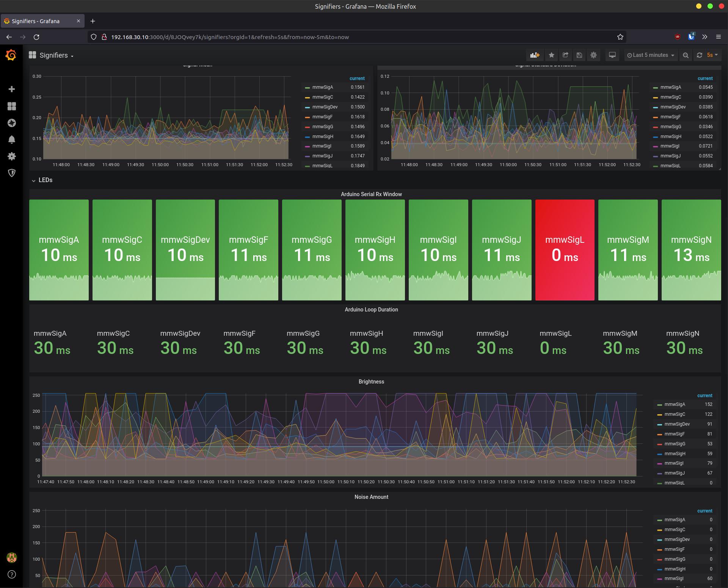
Task: Click the mmwSigN 13 ms stat card
Action: pyautogui.click(x=691, y=250)
